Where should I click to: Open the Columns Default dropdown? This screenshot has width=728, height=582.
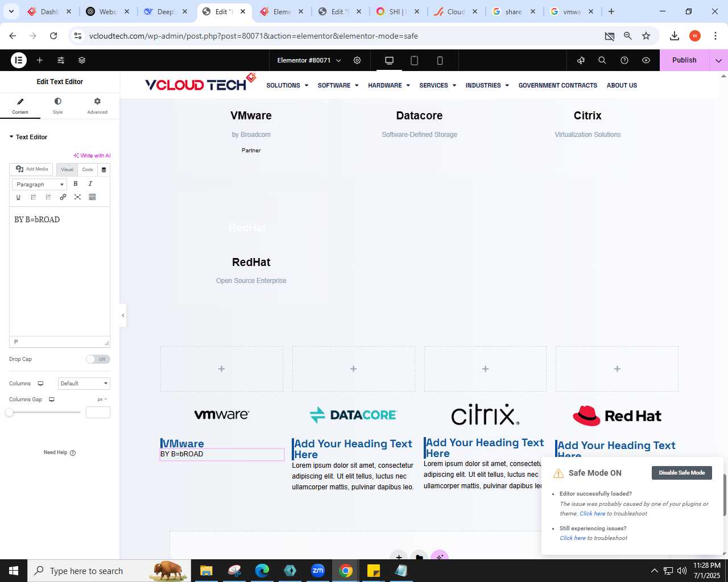click(x=84, y=384)
